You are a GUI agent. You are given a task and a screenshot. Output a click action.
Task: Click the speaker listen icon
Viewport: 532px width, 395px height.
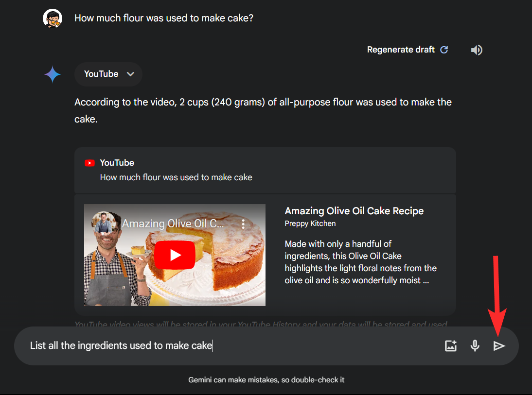(477, 50)
